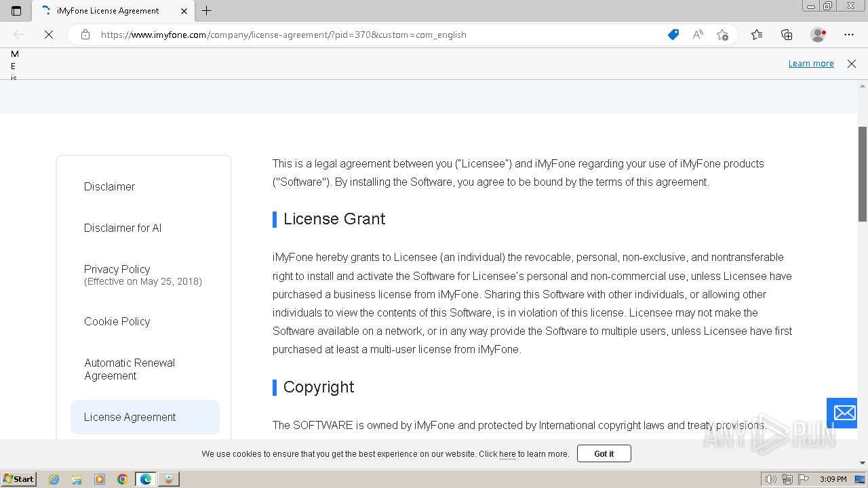Open Collections panel

[x=787, y=35]
